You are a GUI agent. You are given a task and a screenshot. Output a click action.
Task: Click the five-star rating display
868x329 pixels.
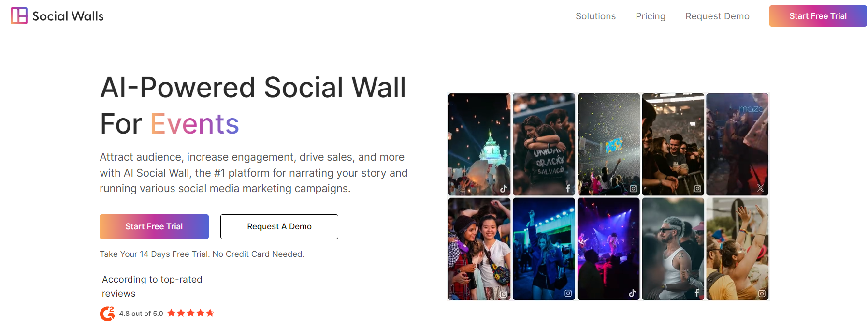(190, 313)
